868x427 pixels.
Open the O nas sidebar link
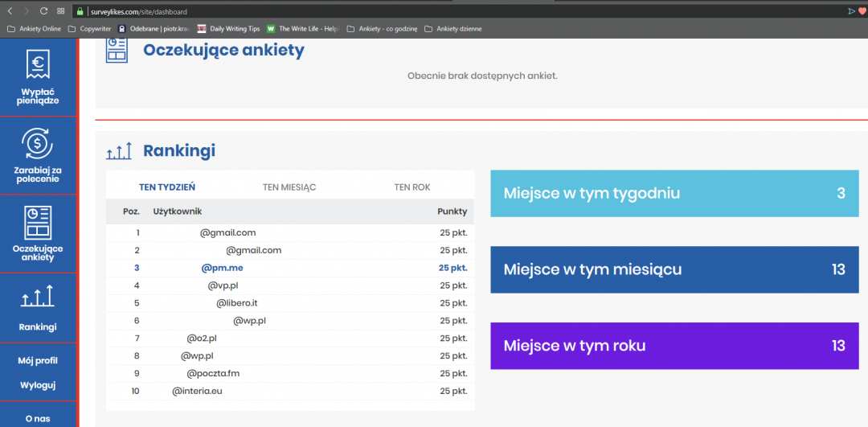click(38, 418)
